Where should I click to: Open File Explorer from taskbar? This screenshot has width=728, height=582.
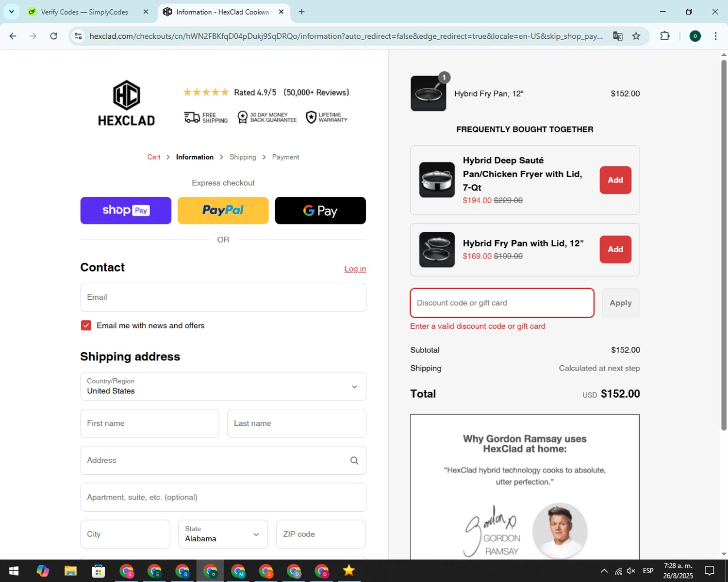tap(70, 571)
